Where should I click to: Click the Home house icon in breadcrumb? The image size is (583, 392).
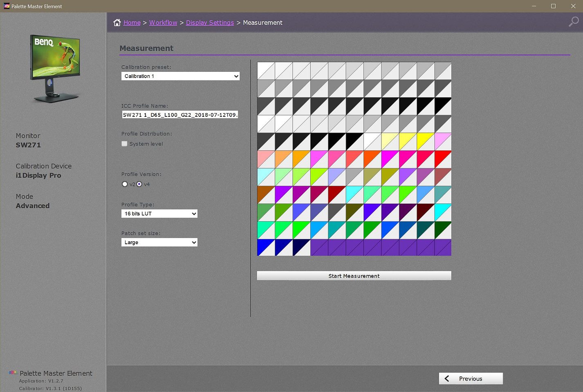pos(117,22)
